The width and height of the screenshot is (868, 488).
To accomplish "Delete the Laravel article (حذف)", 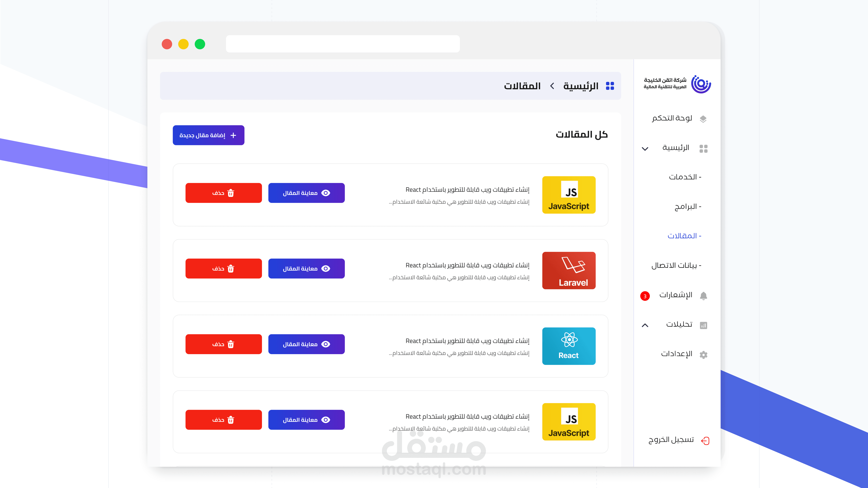I will (223, 268).
